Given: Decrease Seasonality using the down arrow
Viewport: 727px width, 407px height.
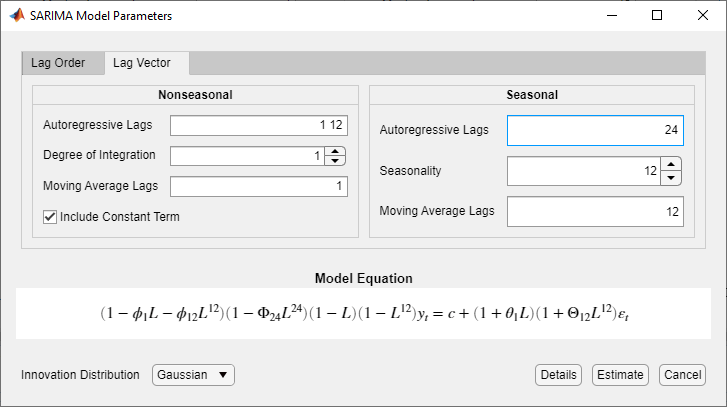Looking at the screenshot, I should point(672,177).
